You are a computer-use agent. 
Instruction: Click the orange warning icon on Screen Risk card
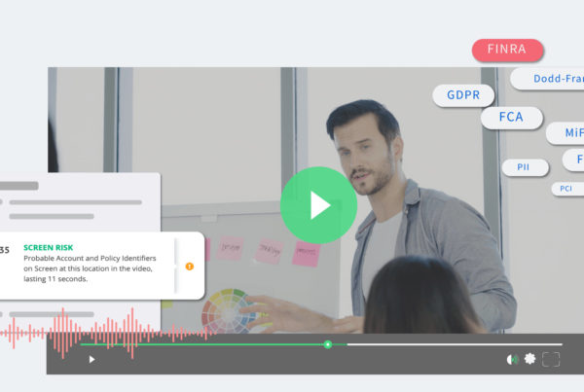pyautogui.click(x=190, y=267)
